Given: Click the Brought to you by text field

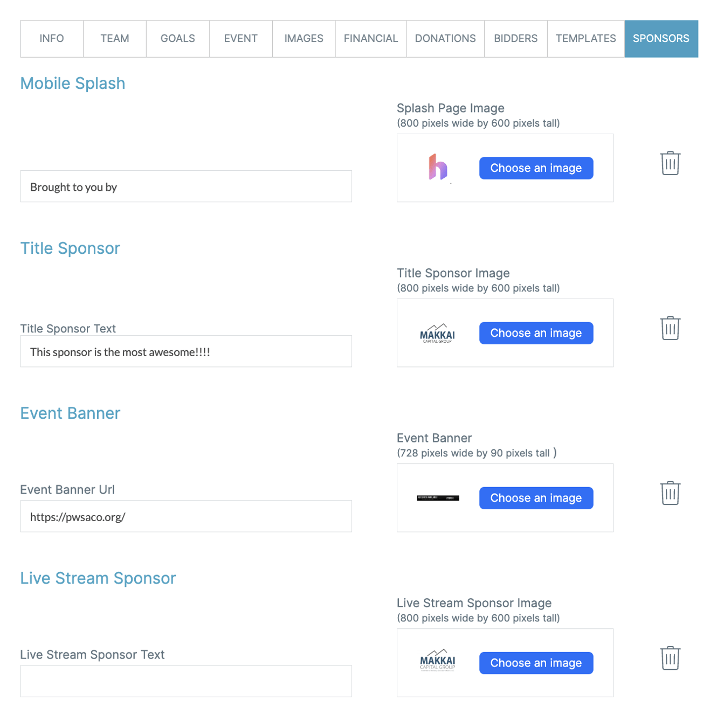Looking at the screenshot, I should (186, 187).
